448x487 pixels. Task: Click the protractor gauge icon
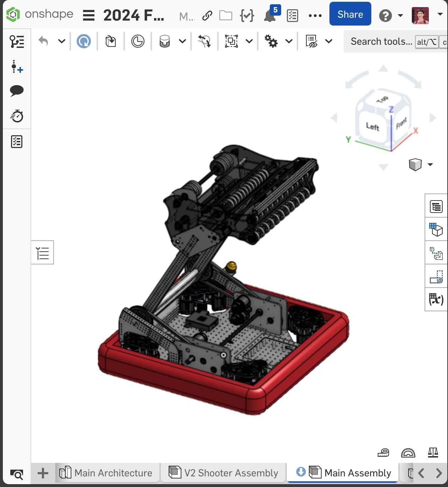[408, 453]
